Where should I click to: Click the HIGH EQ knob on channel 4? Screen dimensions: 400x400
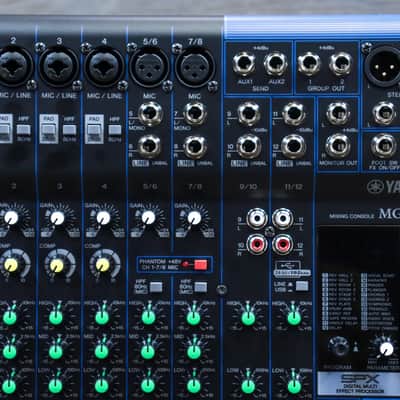[x=102, y=317]
